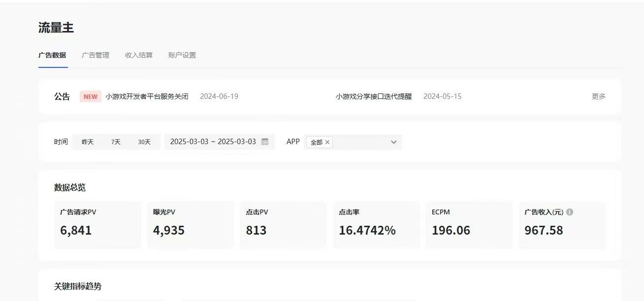Open the 账户设置 tab
Screen dimensions: 644x301
182,55
